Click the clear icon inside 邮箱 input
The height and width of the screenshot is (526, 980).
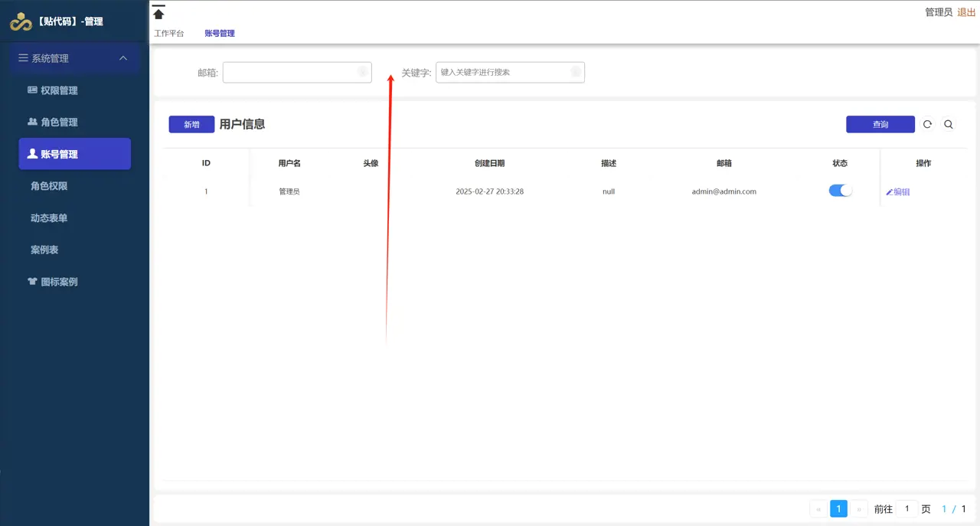point(362,71)
